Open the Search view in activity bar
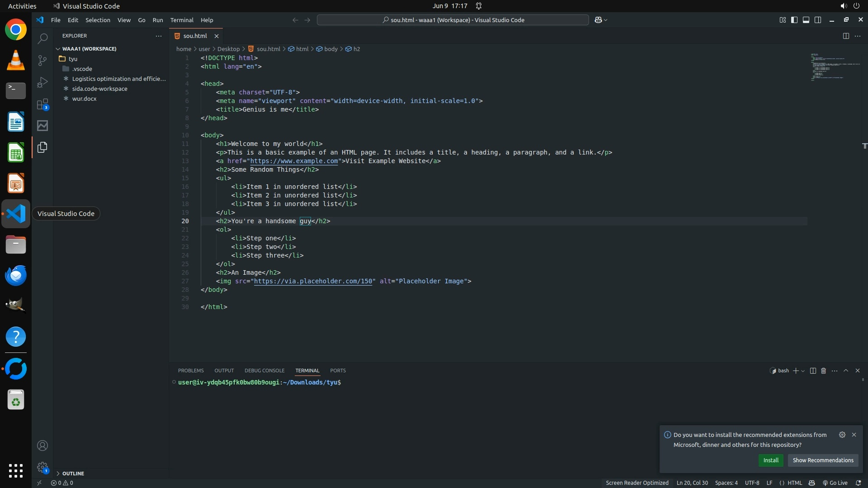 (42, 39)
